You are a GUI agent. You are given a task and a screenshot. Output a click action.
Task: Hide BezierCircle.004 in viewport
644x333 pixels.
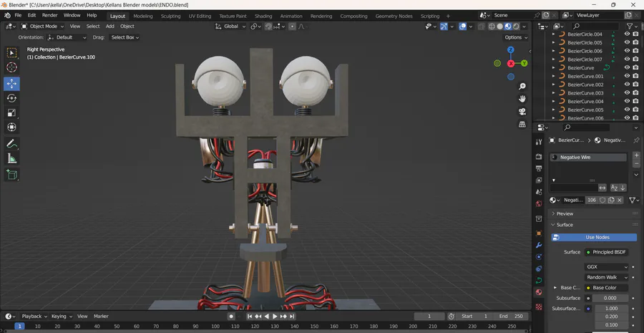tap(627, 34)
